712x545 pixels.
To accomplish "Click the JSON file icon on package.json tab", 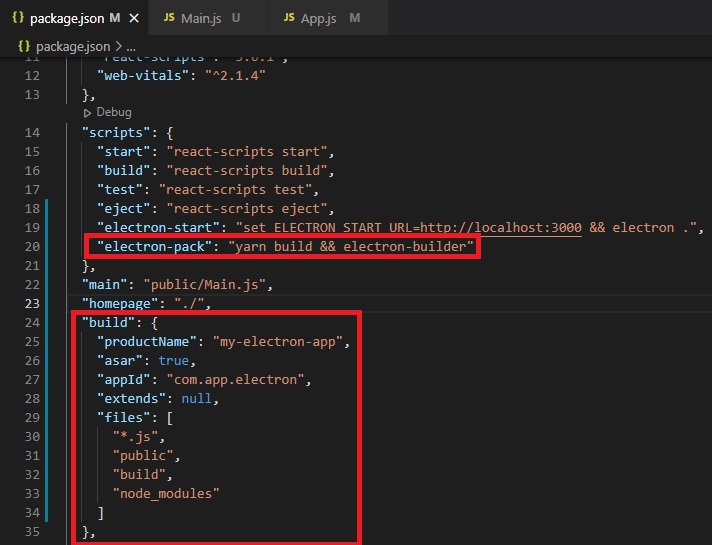I will tap(18, 17).
